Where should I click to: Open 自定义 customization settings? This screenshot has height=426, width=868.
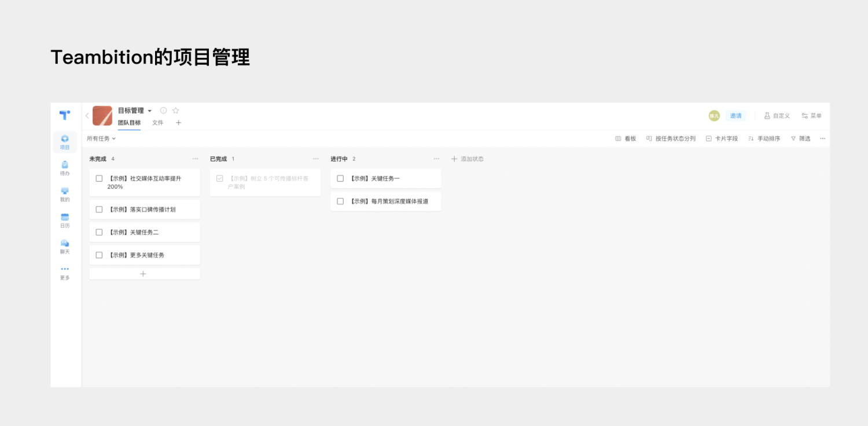(x=777, y=116)
